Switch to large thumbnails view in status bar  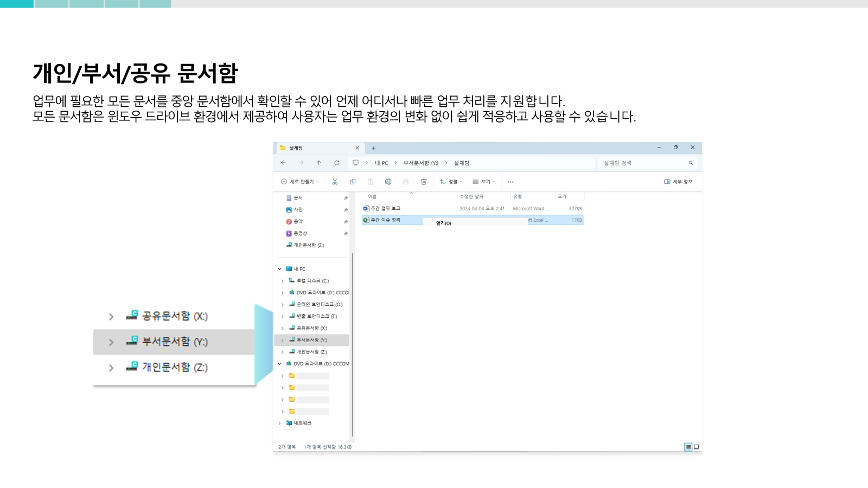697,447
